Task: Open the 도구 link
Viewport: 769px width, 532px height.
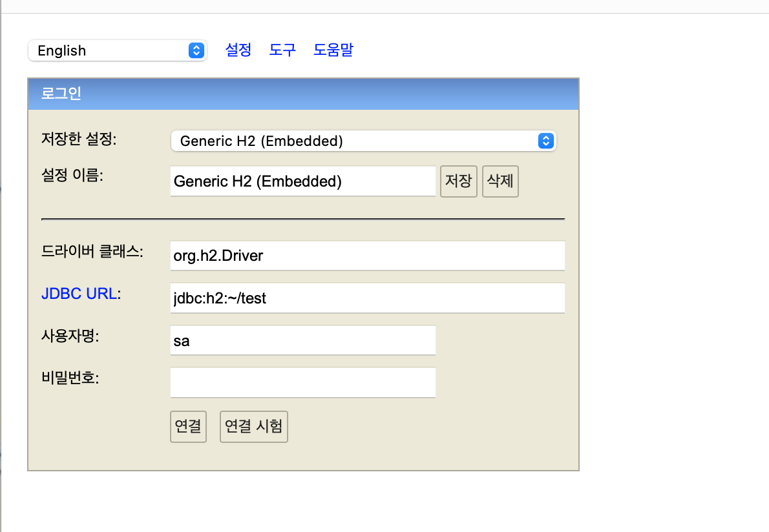Action: [x=282, y=50]
